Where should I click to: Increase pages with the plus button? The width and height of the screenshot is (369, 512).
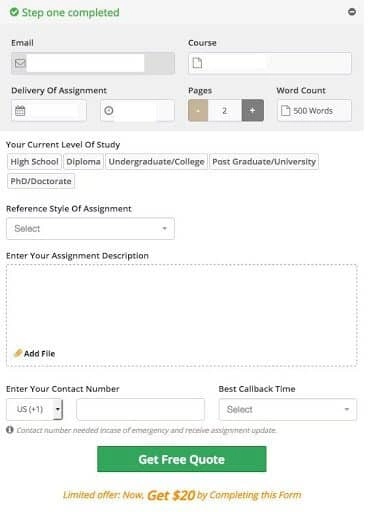253,110
